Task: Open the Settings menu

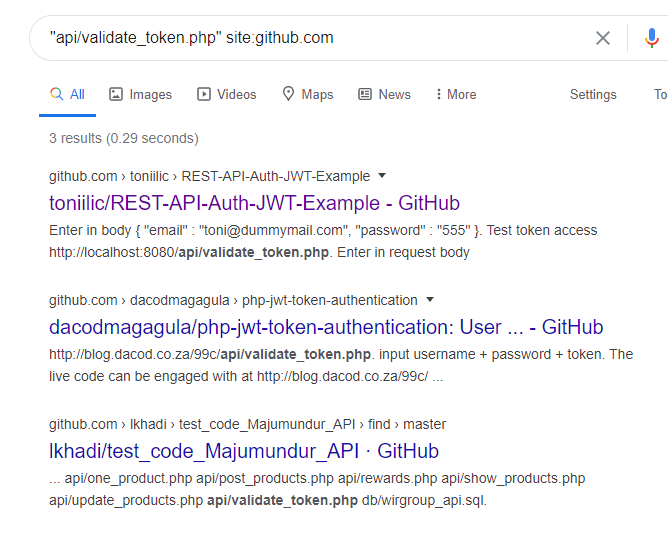Action: click(593, 94)
